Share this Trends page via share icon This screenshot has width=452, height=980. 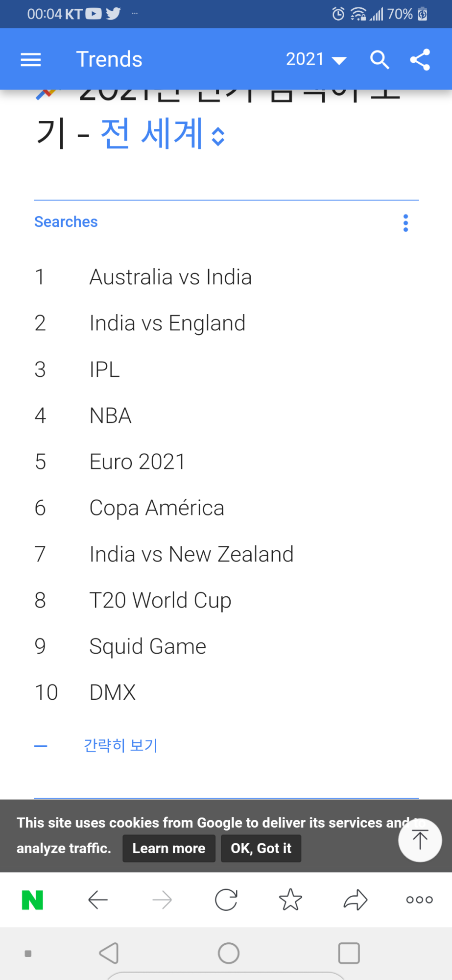(420, 60)
